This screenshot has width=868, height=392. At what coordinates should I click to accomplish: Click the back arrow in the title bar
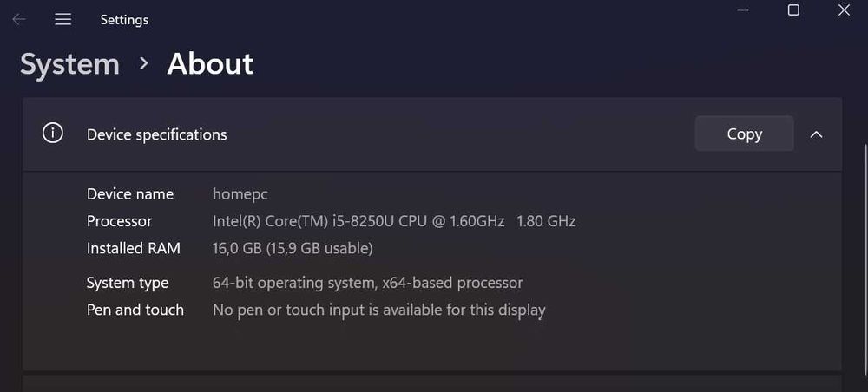pyautogui.click(x=19, y=19)
